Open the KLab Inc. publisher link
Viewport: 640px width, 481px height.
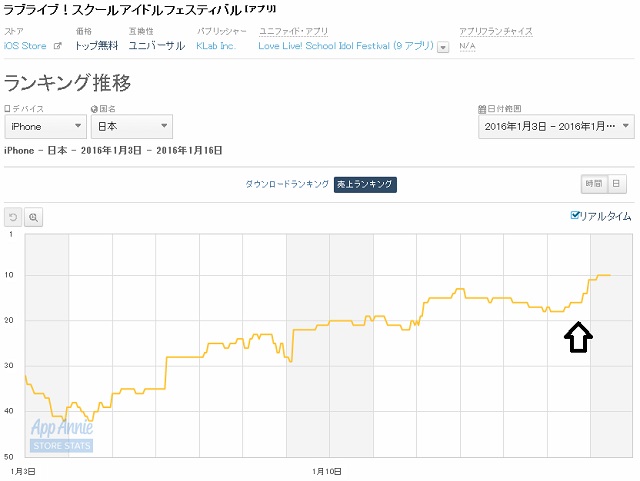pyautogui.click(x=216, y=46)
